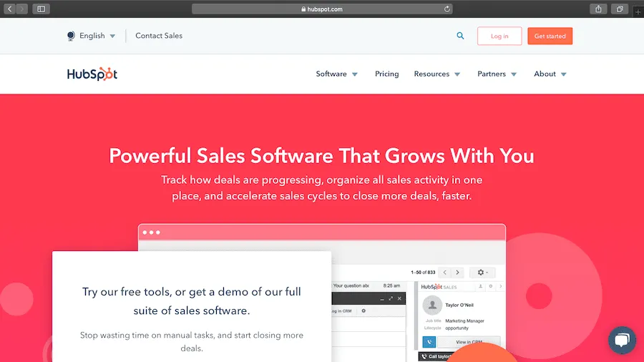Show all tabs overview icon

point(620,9)
